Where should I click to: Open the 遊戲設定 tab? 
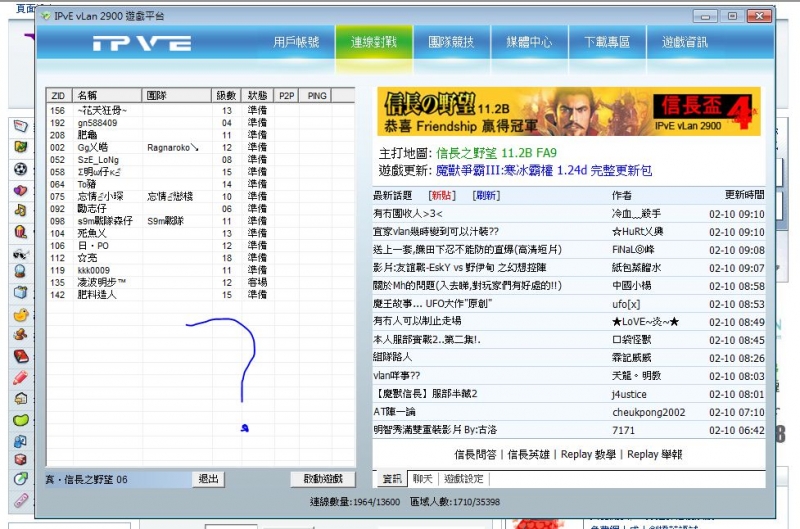463,478
